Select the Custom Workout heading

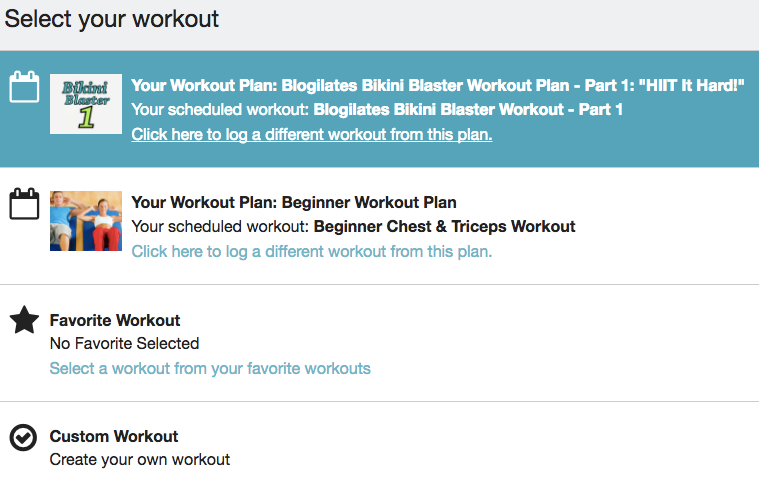(x=114, y=436)
